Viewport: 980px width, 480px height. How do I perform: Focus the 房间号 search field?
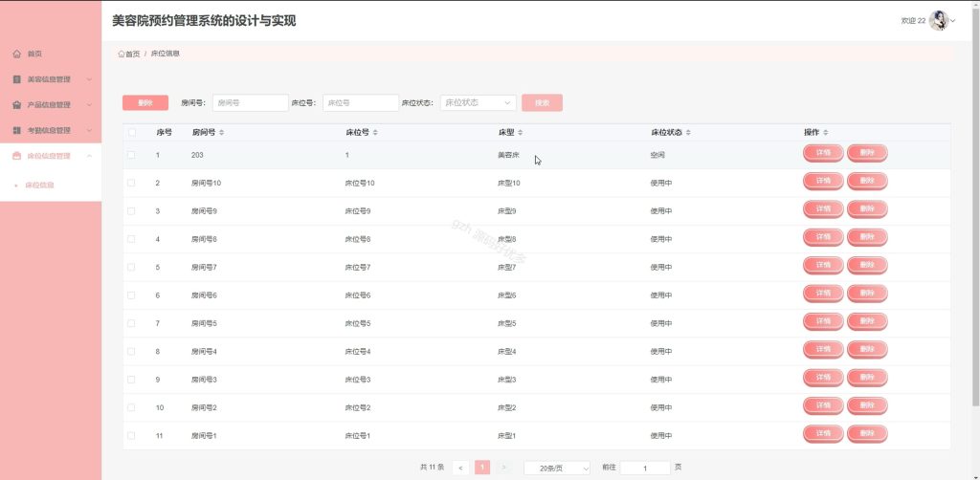tap(250, 103)
